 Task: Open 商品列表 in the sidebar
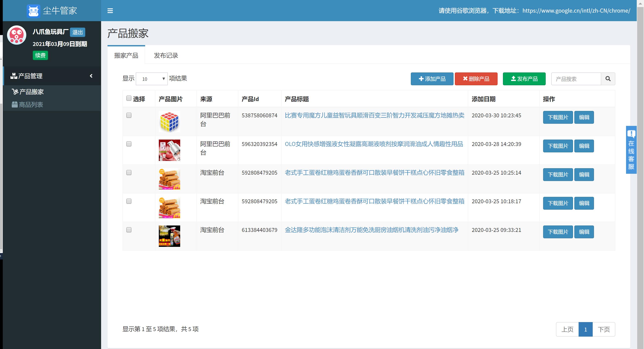click(28, 105)
